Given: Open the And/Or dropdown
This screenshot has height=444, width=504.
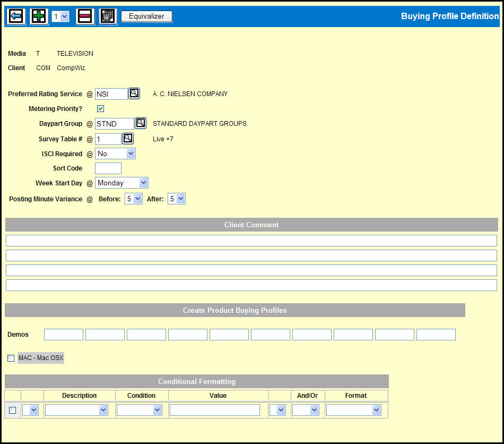Looking at the screenshot, I should point(306,410).
